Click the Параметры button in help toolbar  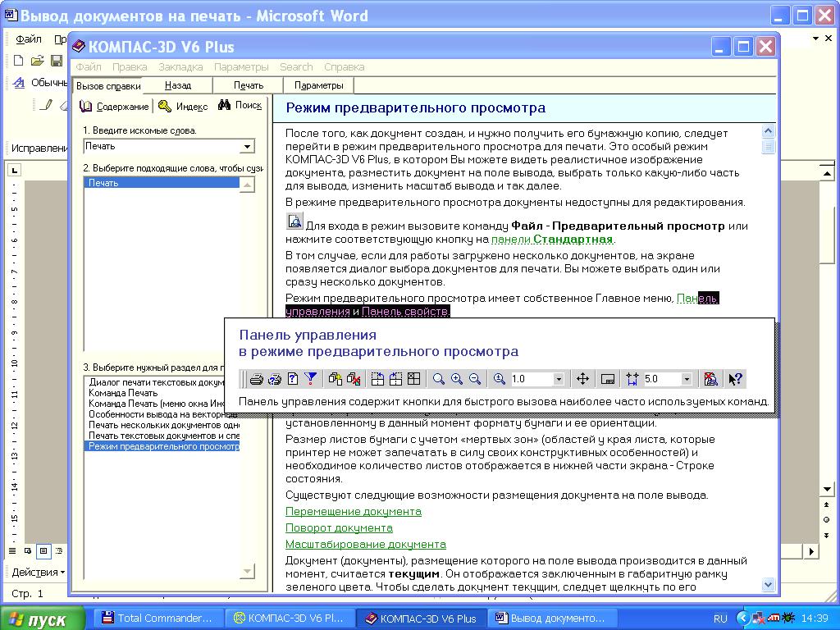pos(319,85)
